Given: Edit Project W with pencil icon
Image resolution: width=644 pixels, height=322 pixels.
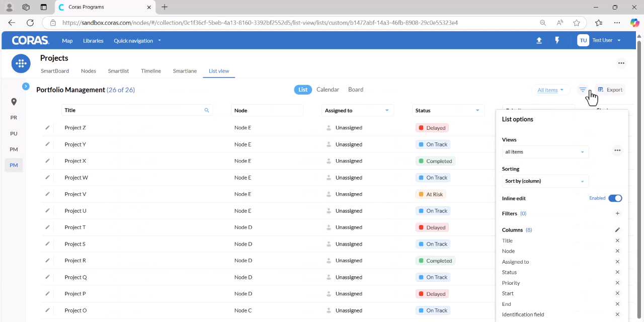Looking at the screenshot, I should click(47, 177).
